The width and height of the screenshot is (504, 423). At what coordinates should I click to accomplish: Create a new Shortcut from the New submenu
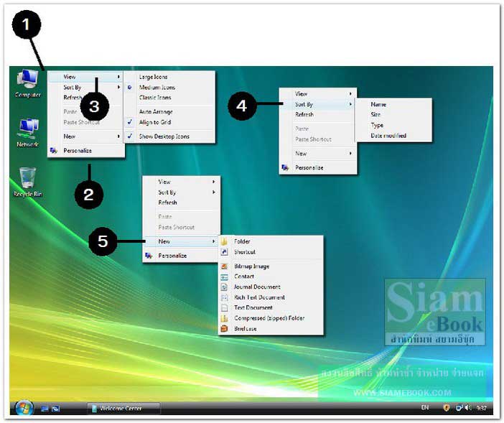click(271, 252)
